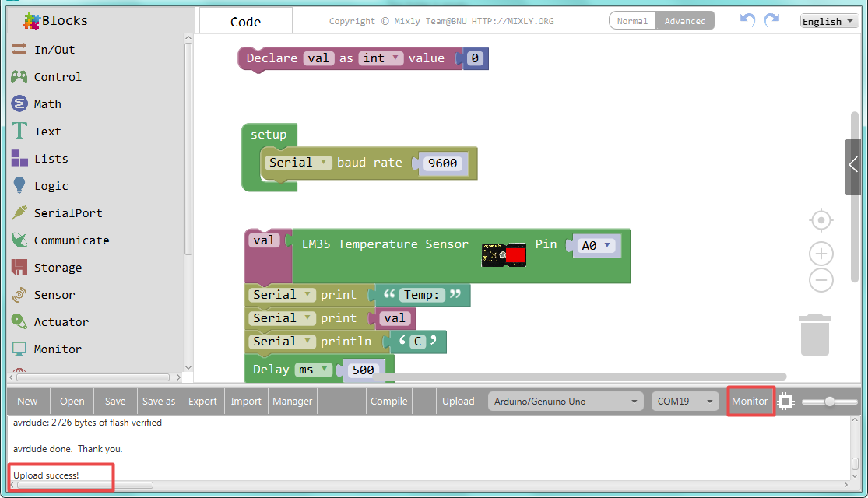Click the baud rate 9600 value field

pyautogui.click(x=443, y=163)
